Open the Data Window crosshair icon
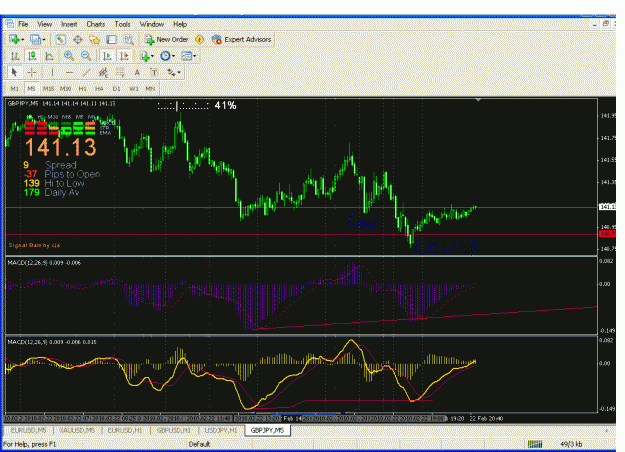Image resolution: width=625 pixels, height=452 pixels. (x=78, y=39)
